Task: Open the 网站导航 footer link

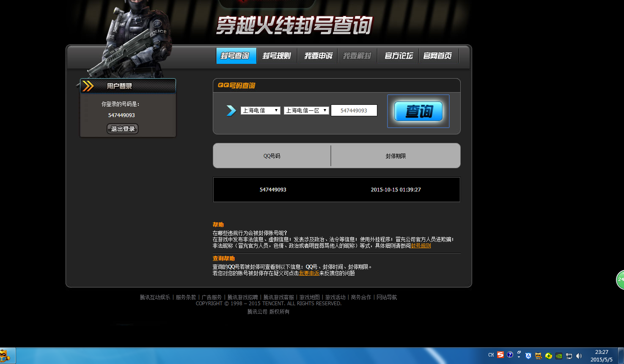Action: tap(387, 297)
